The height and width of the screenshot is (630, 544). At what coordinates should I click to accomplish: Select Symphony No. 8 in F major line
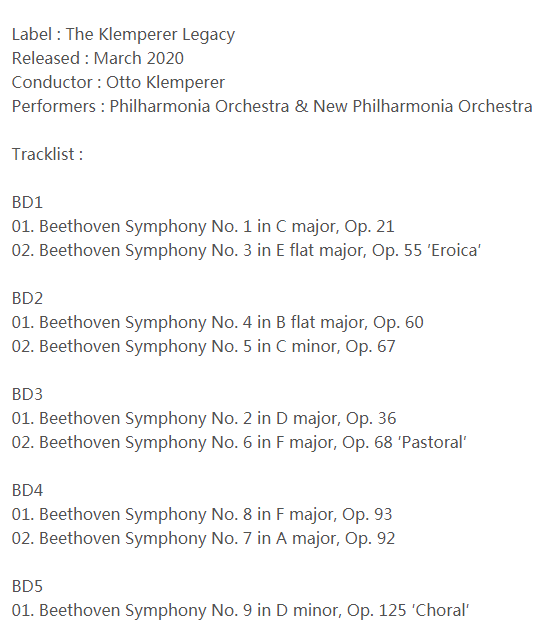point(202,515)
